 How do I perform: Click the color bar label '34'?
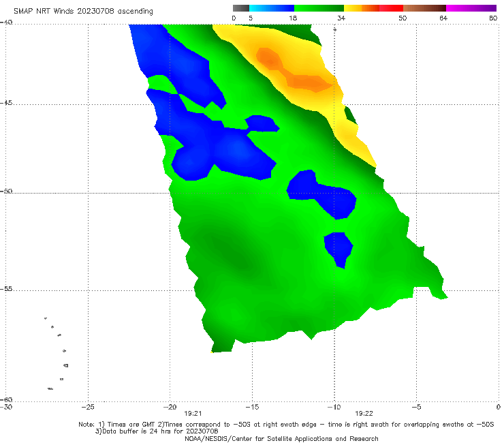click(341, 18)
